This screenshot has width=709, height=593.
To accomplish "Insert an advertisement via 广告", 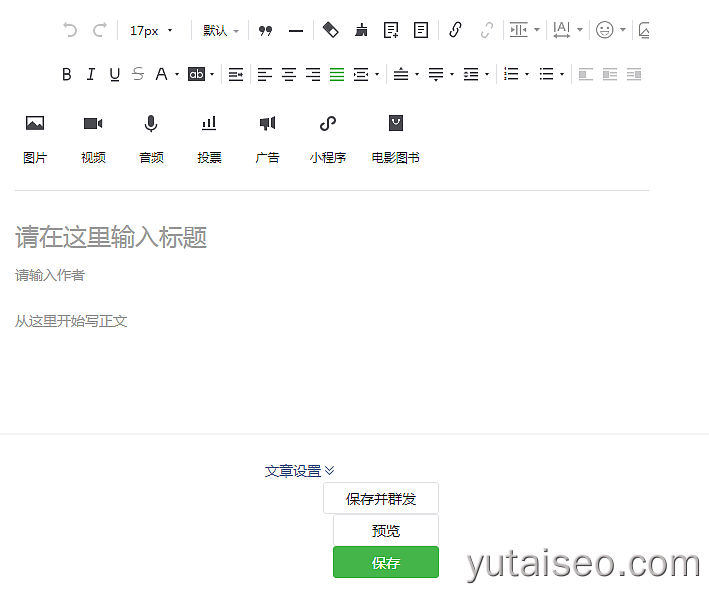I will tap(267, 139).
